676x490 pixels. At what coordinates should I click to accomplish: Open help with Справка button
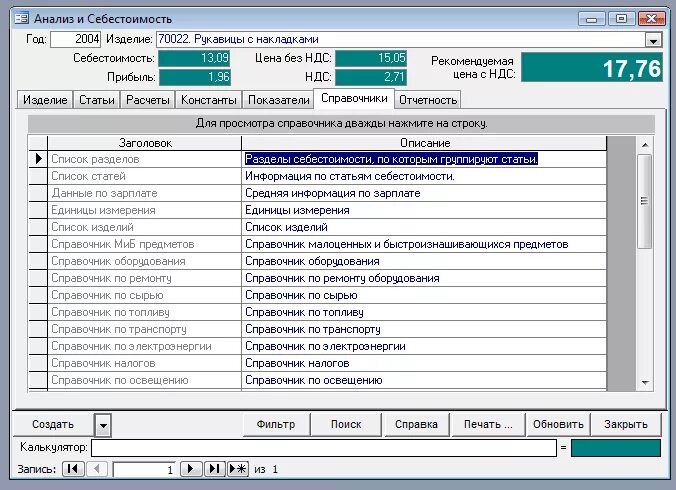click(416, 424)
